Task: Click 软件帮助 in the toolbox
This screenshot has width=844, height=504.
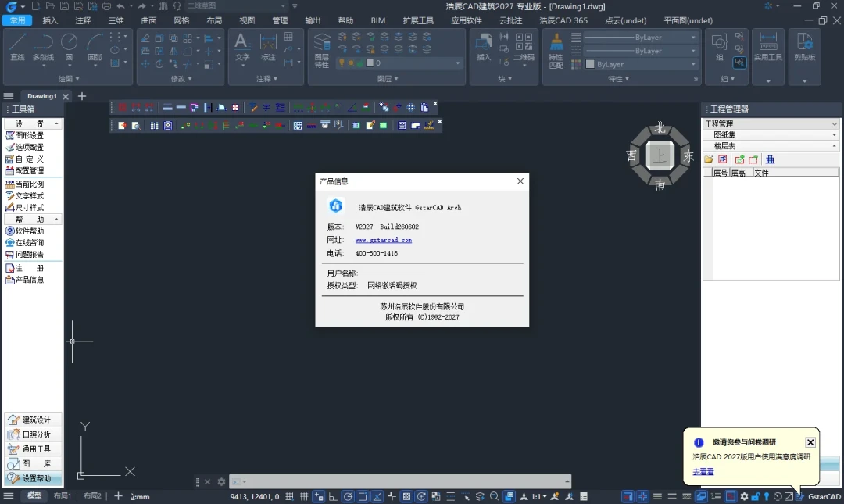Action: 25,231
